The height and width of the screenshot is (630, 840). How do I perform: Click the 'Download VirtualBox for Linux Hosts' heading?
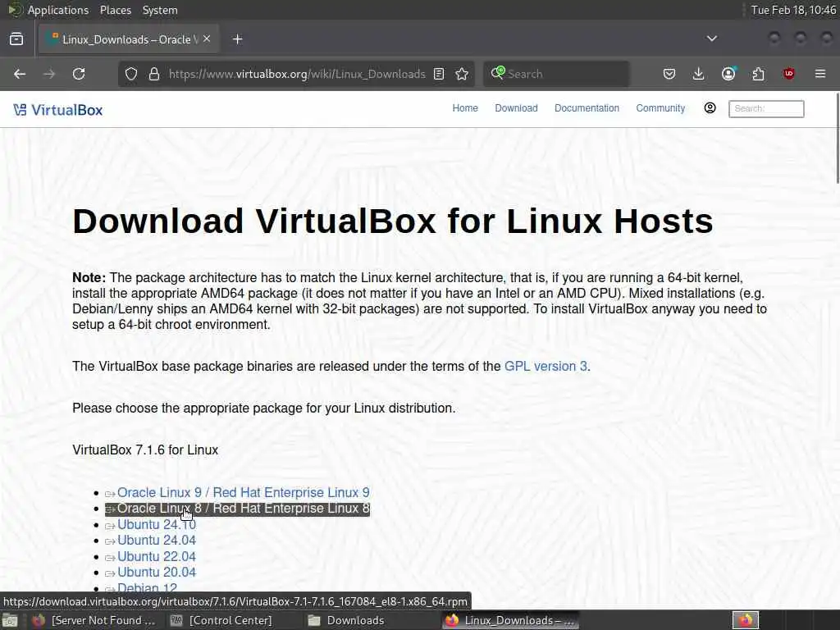393,221
